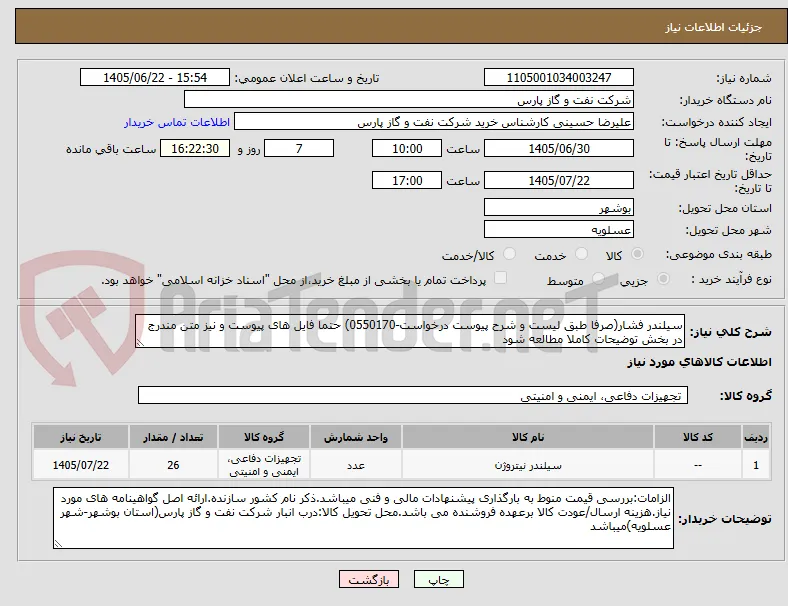This screenshot has height=606, width=788.
Task: Click the ردیف column header
Action: (x=755, y=437)
